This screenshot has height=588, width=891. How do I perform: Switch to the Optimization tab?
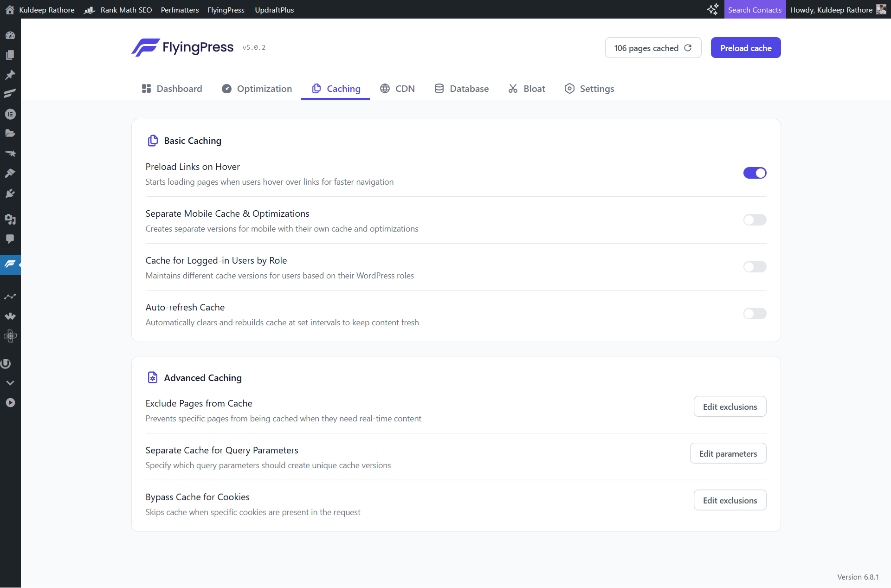(257, 88)
